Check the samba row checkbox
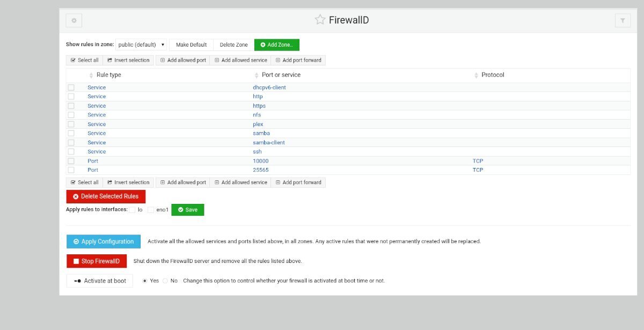This screenshot has width=644, height=330. click(71, 133)
